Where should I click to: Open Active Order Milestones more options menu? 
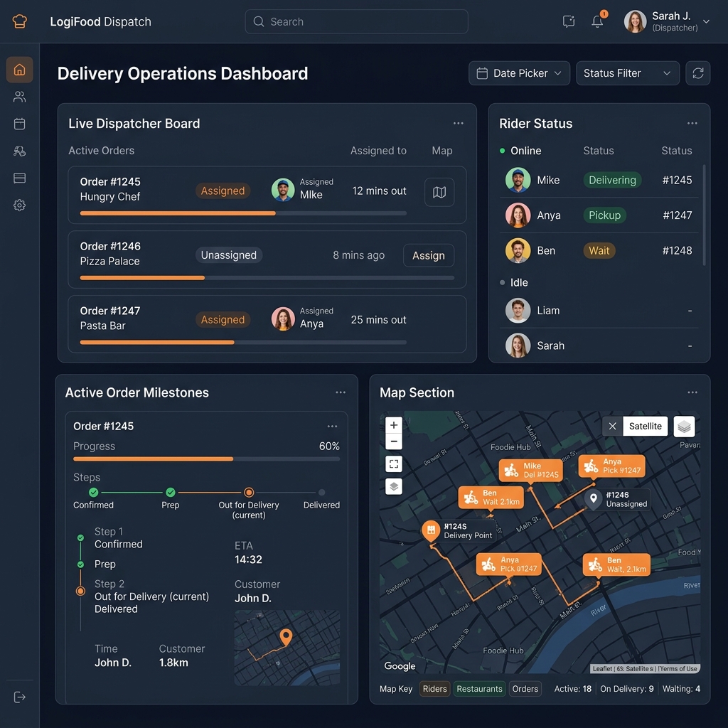pos(341,392)
